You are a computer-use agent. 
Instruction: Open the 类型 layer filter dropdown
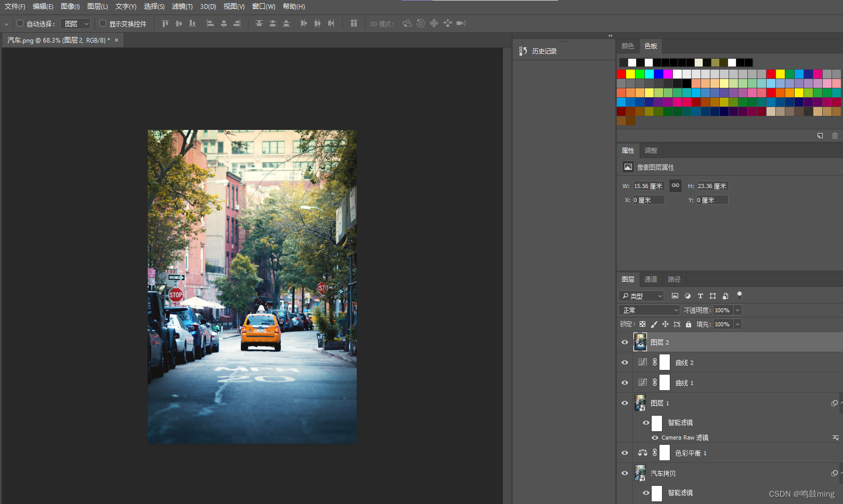pos(641,296)
